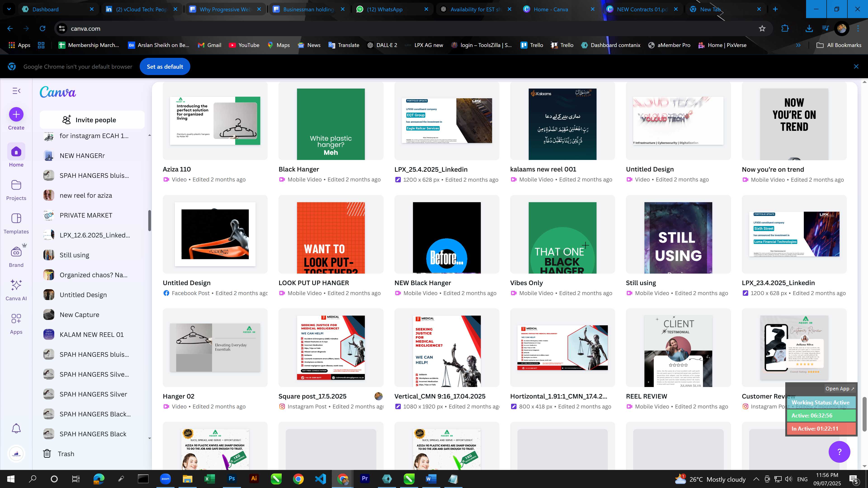Screen dimensions: 868x488
Task: Open the REEL REVIEW design thumbnail
Action: (678, 348)
